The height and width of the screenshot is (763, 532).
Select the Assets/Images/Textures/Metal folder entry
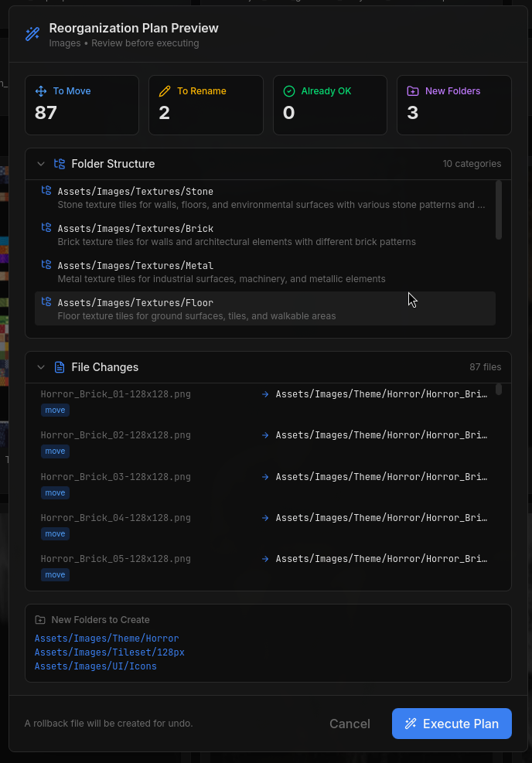click(135, 266)
